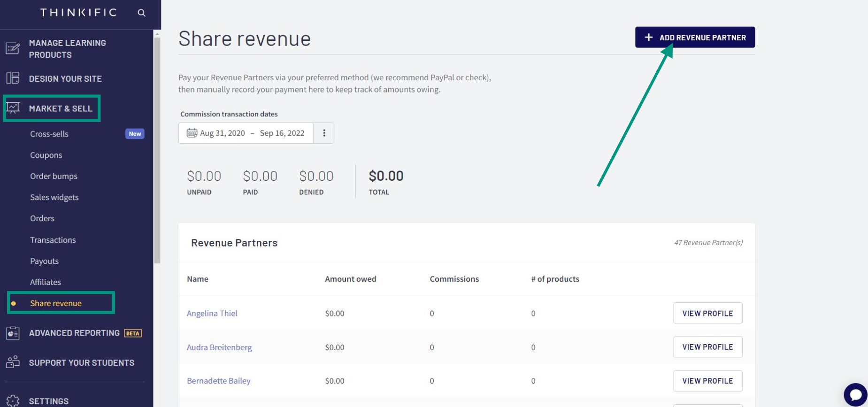Open Sales widgets page
Viewport: 868px width, 407px height.
(54, 197)
